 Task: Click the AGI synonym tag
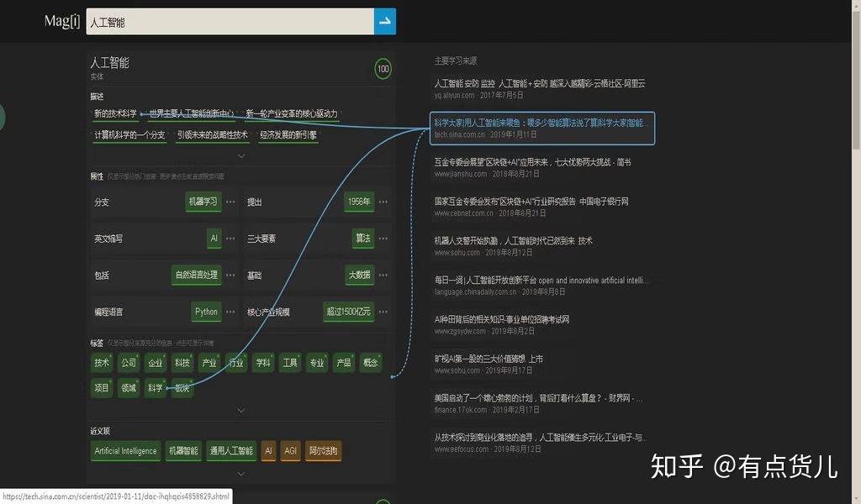coord(291,451)
